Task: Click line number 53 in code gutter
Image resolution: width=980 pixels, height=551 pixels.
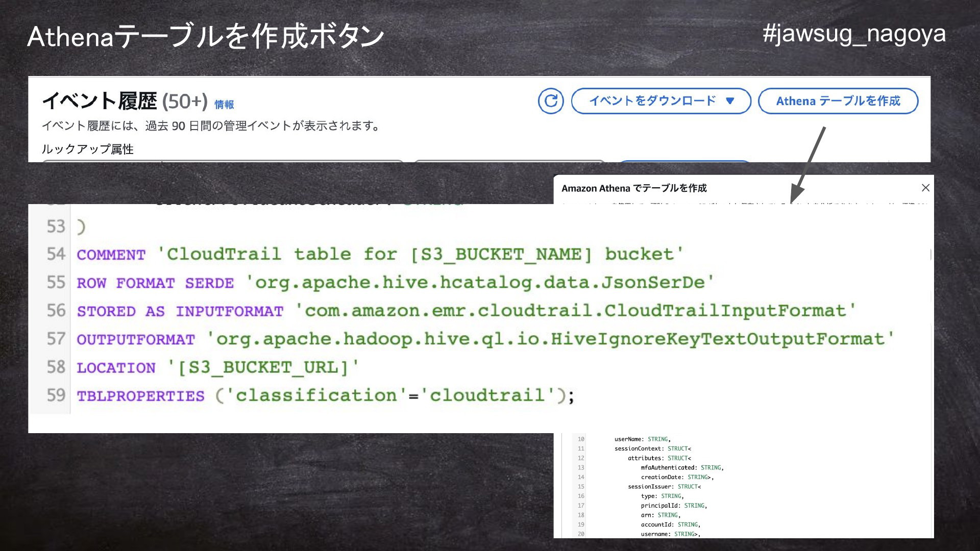Action: [x=56, y=227]
